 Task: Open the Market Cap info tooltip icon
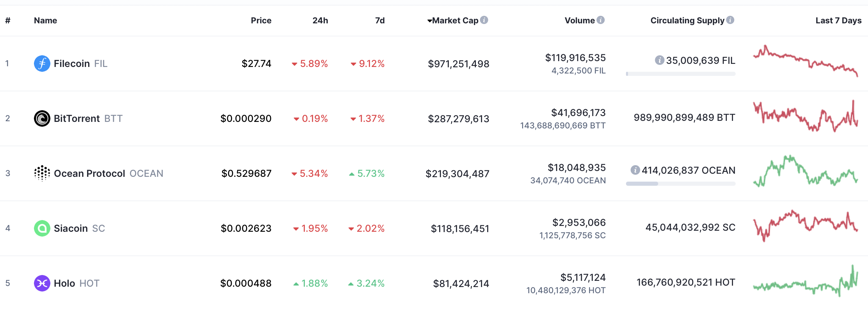[483, 20]
